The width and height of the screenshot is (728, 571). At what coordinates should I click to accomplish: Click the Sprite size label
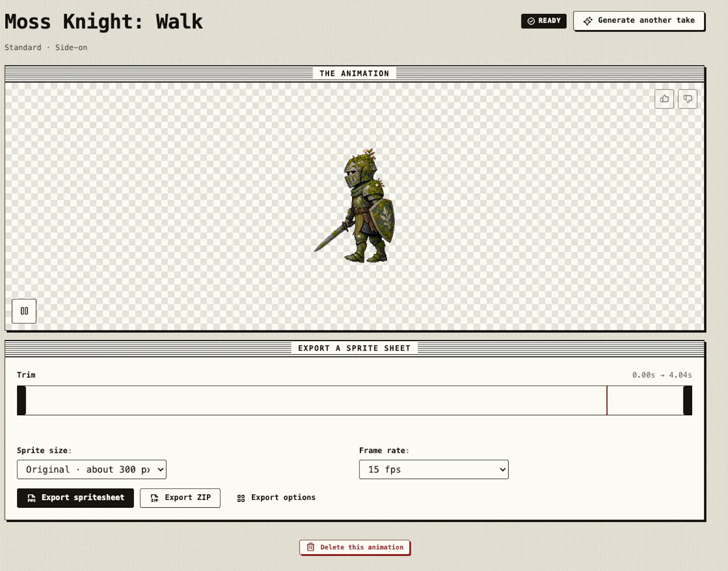tap(44, 450)
